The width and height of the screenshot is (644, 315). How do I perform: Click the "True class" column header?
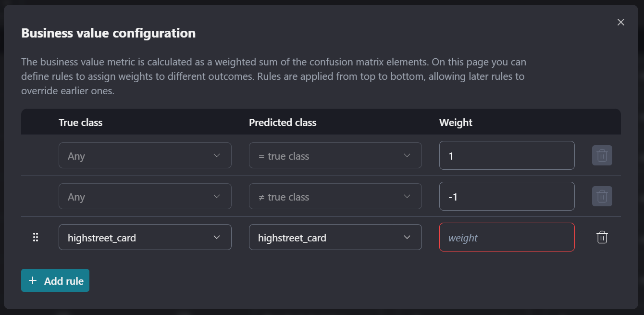click(81, 122)
